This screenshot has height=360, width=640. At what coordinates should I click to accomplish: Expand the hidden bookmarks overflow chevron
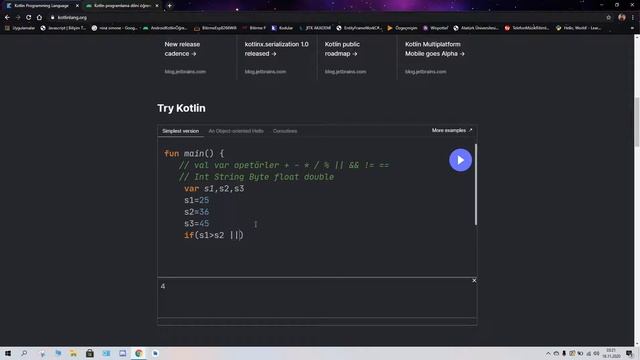pos(632,28)
